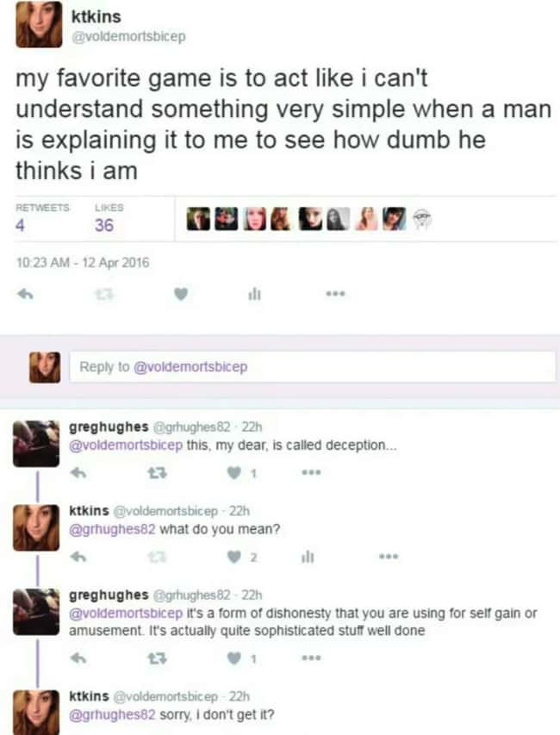The height and width of the screenshot is (735, 560).
Task: Open more options on 'deception' reply
Action: (311, 473)
